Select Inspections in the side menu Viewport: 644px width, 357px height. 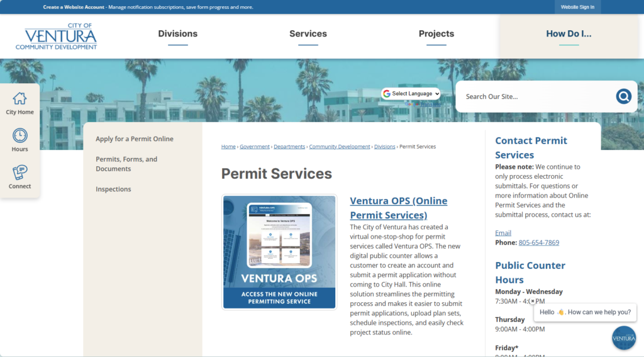point(113,189)
